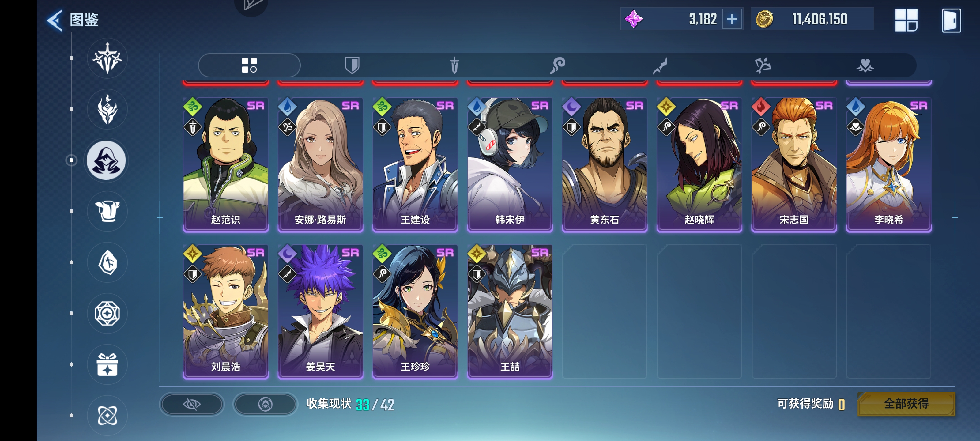Screen dimensions: 980x441
Task: Switch to the shield class tab
Action: (x=352, y=65)
